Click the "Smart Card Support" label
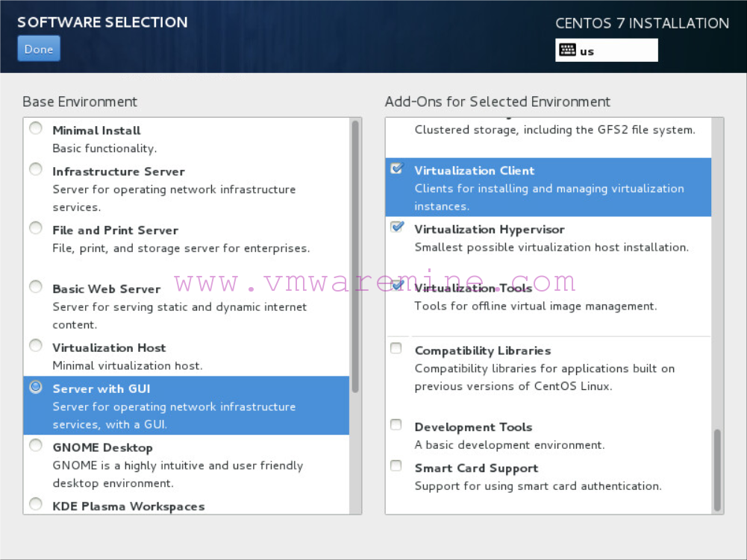Viewport: 747px width, 560px height. [x=476, y=468]
